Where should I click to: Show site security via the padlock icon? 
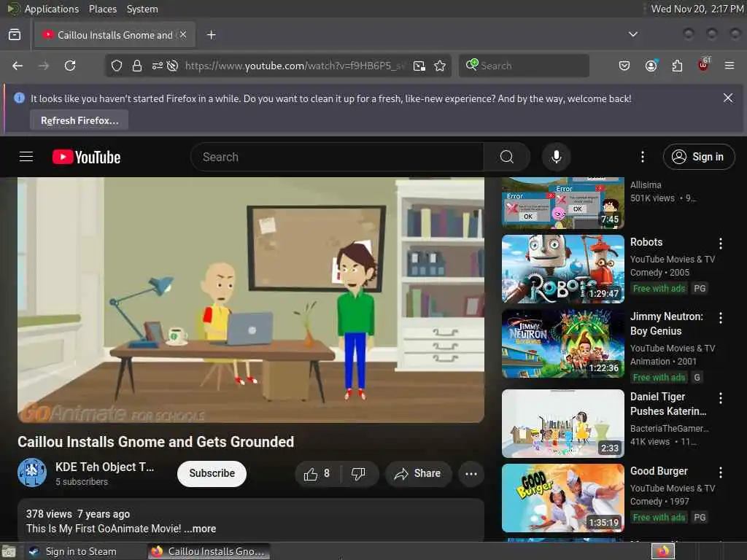pos(136,66)
